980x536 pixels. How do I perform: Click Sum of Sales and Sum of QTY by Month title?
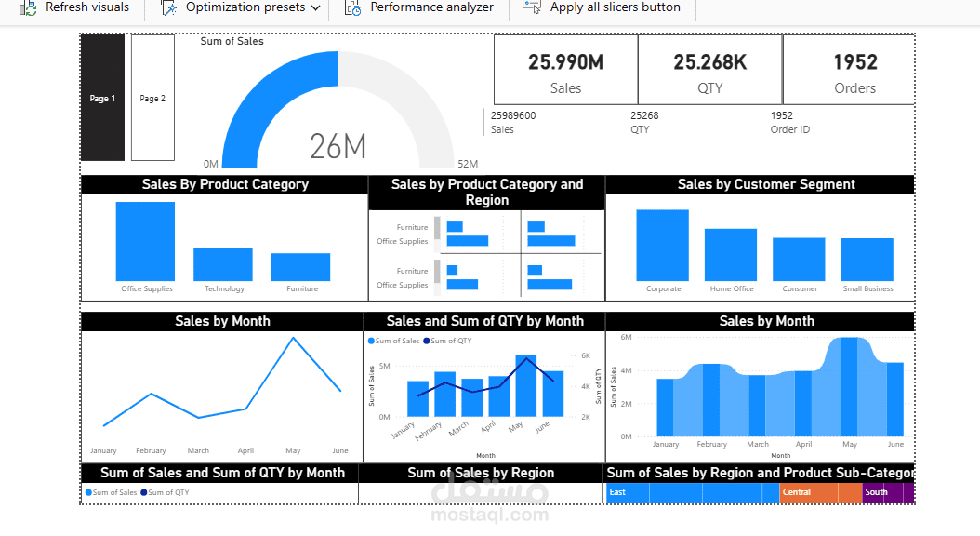(222, 474)
